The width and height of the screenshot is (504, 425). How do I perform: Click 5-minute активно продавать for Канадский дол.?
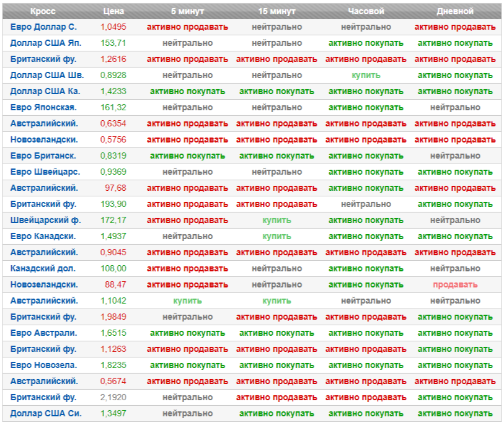point(187,268)
